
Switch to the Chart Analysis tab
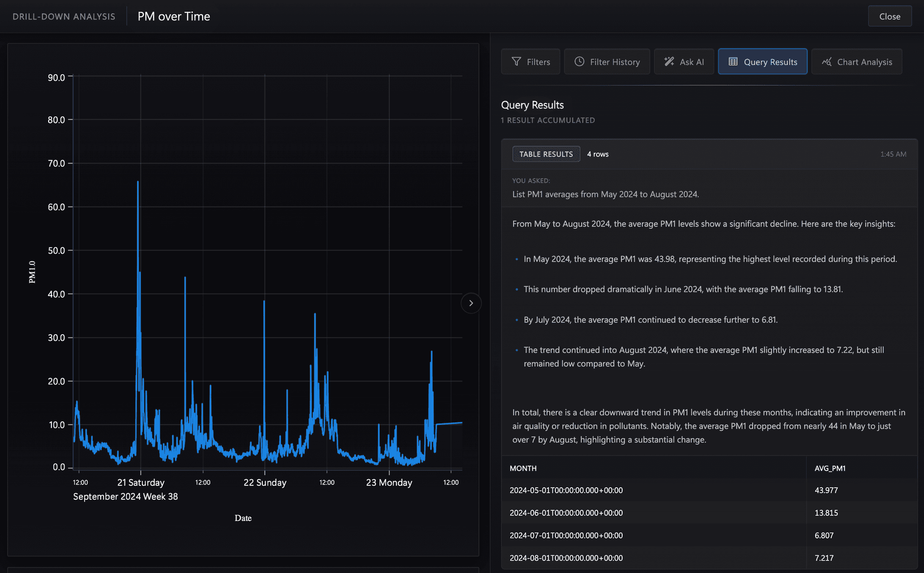[x=857, y=62]
